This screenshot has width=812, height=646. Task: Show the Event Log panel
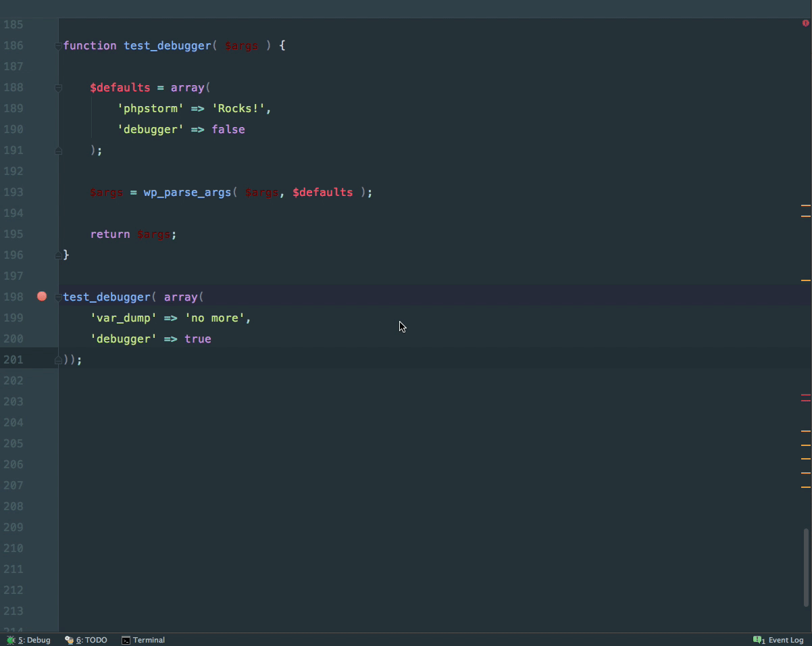click(x=778, y=640)
